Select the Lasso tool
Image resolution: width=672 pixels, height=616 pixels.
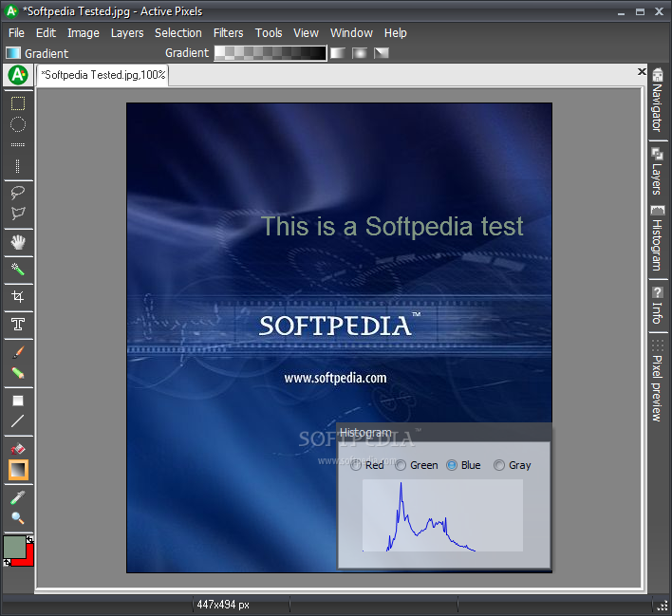(x=18, y=193)
